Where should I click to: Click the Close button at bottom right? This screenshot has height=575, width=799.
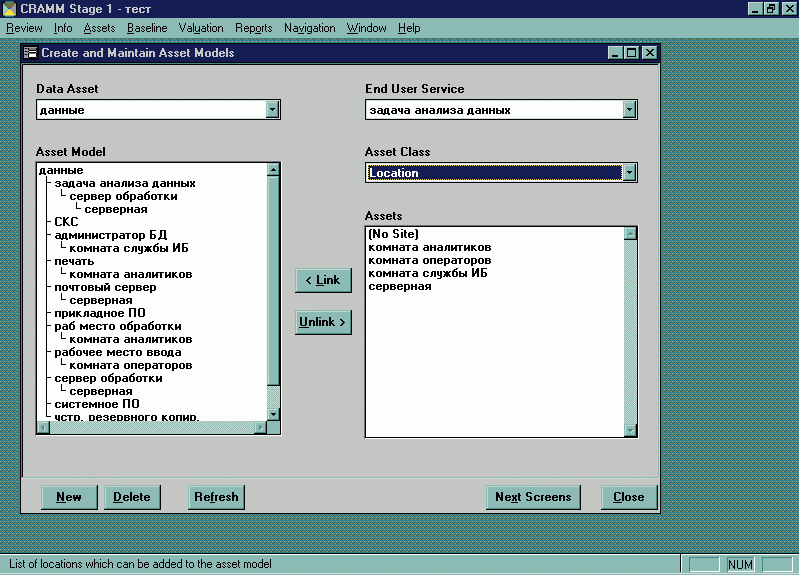pos(629,497)
